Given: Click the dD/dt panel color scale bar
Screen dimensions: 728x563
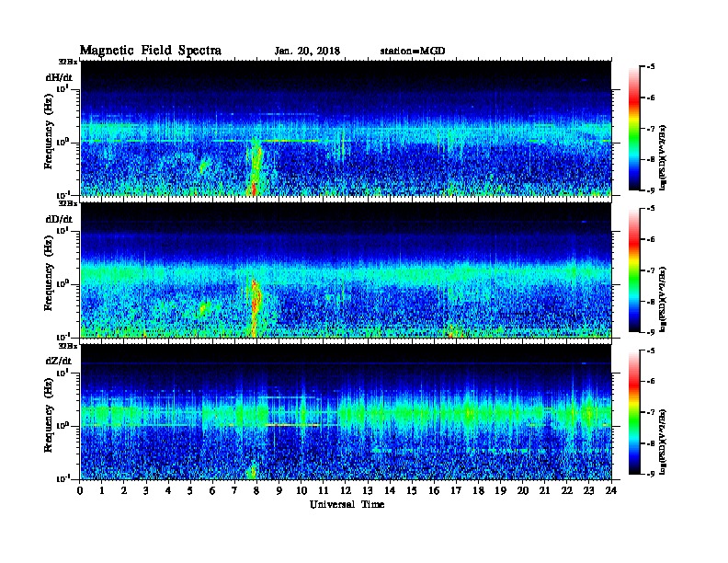Looking at the screenshot, I should (634, 270).
